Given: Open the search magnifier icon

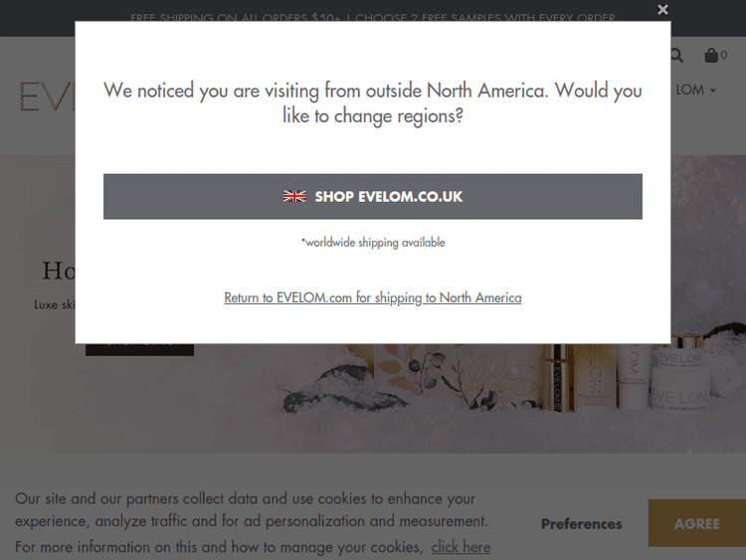Looking at the screenshot, I should click(x=676, y=56).
